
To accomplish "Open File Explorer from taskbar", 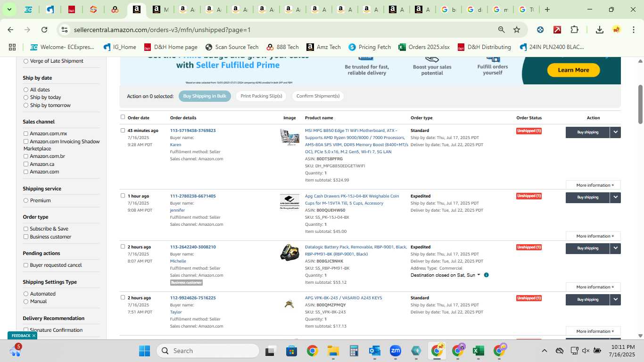I will pos(333,351).
